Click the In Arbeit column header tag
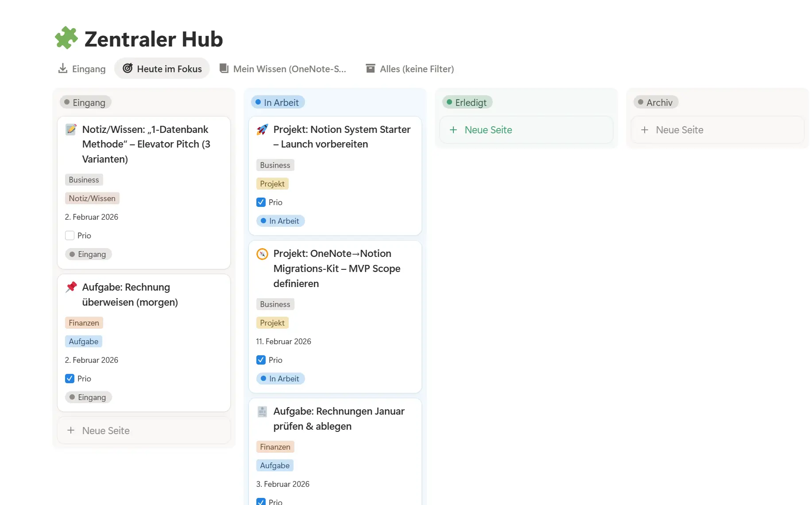812x505 pixels. point(278,103)
